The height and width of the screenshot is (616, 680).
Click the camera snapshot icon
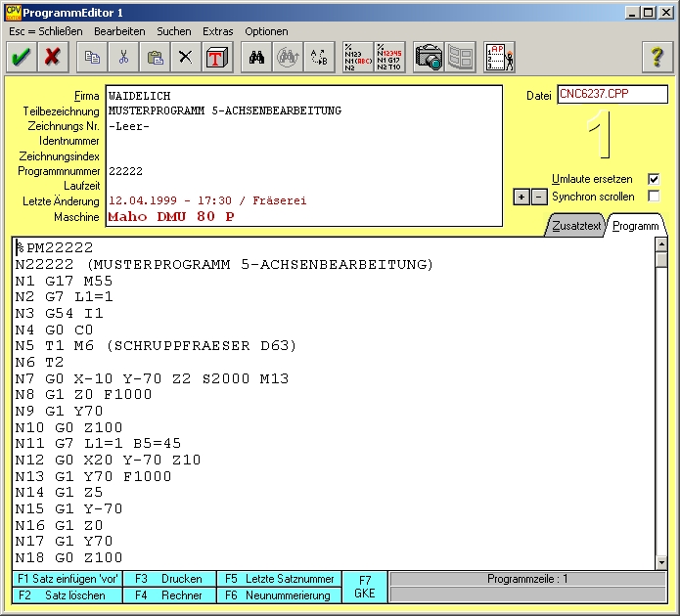(428, 57)
